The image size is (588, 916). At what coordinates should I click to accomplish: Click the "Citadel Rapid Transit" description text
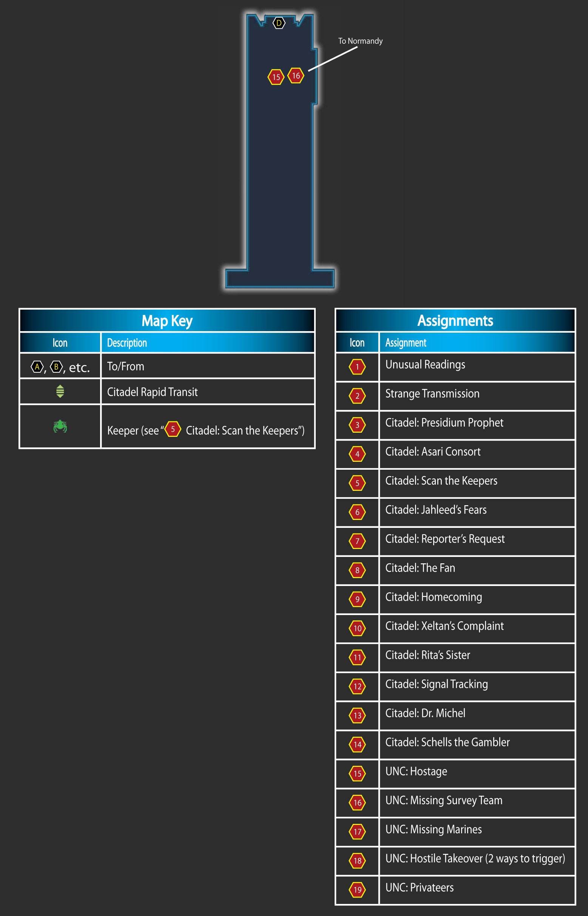point(152,392)
